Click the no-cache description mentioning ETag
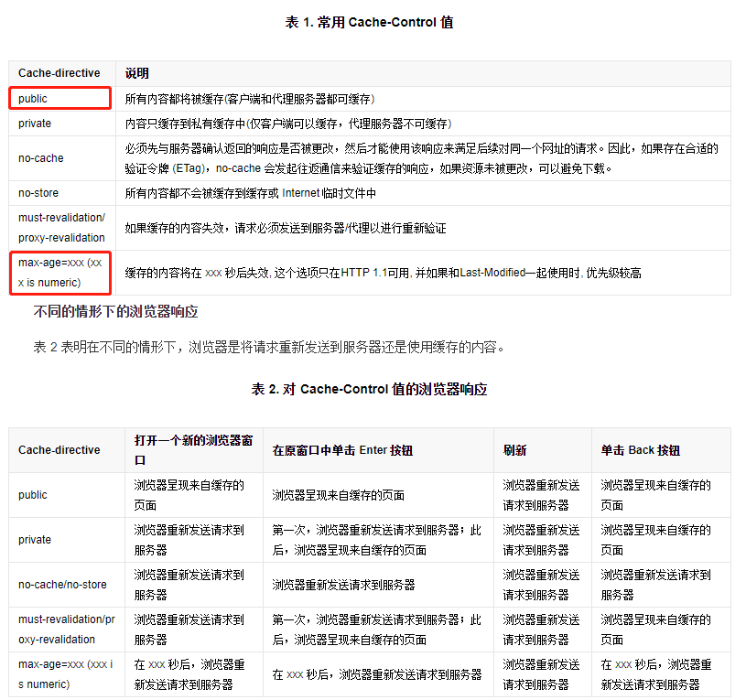Screen dimensions: 746x700 click(422, 158)
